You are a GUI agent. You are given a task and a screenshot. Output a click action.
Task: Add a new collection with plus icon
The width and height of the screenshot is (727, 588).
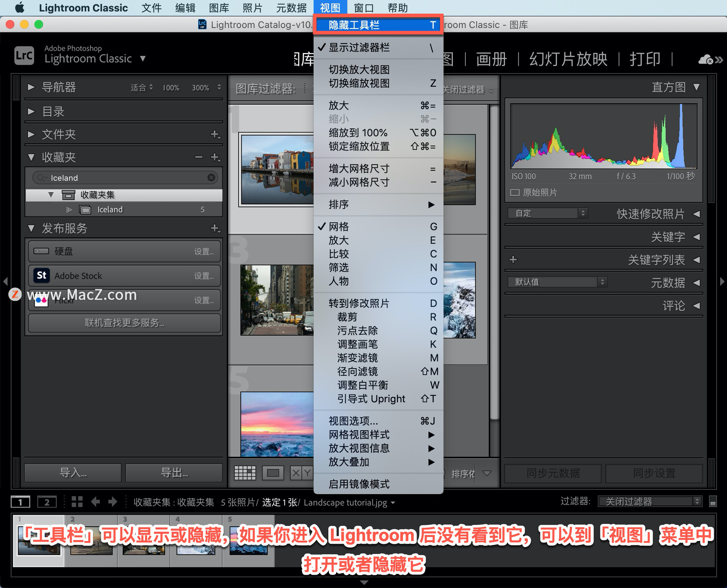[215, 157]
